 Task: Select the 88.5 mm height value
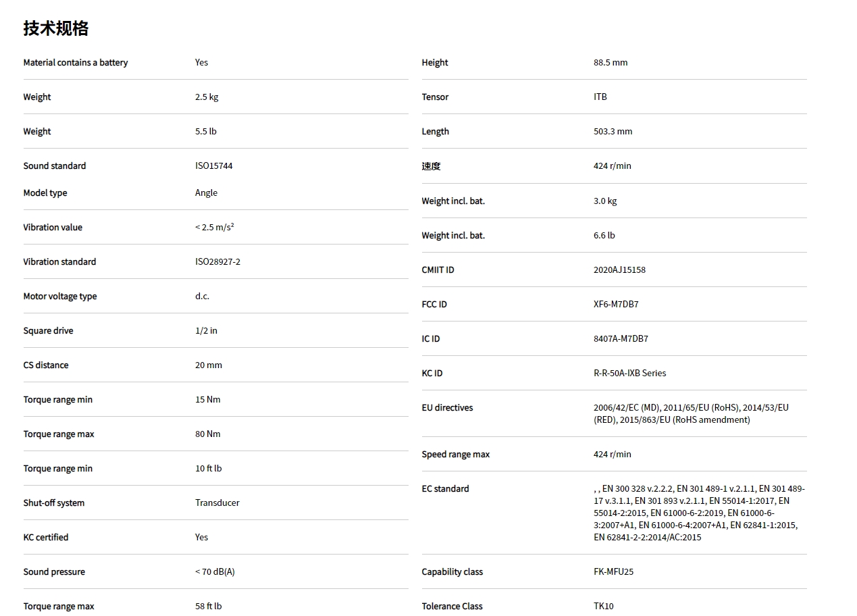coord(611,63)
